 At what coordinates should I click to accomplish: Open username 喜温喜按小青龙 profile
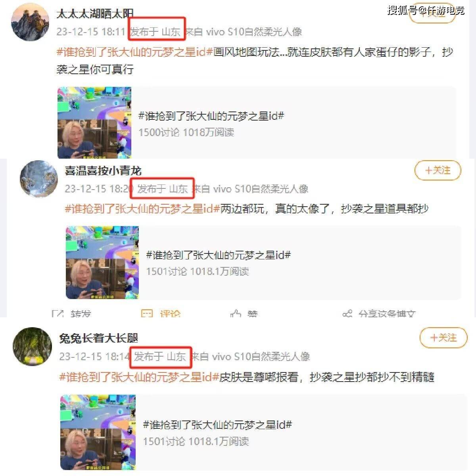tap(103, 171)
